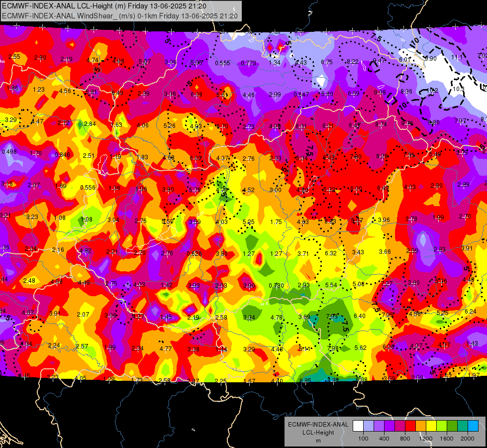Image resolution: width=487 pixels, height=448 pixels.
Task: Click the legend tick label 2000
Action: (468, 439)
